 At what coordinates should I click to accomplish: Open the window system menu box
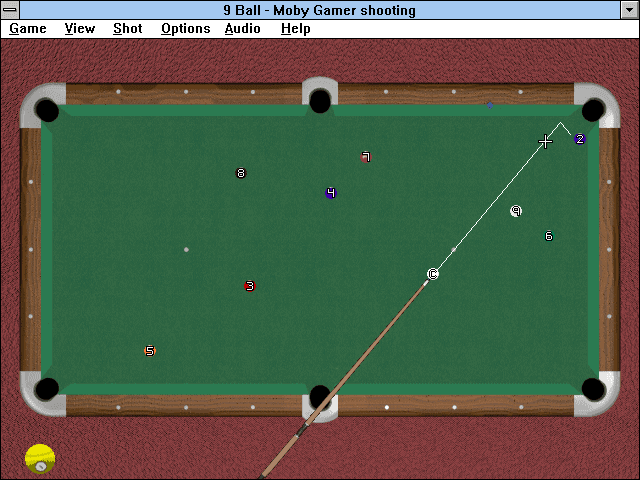pos(10,10)
